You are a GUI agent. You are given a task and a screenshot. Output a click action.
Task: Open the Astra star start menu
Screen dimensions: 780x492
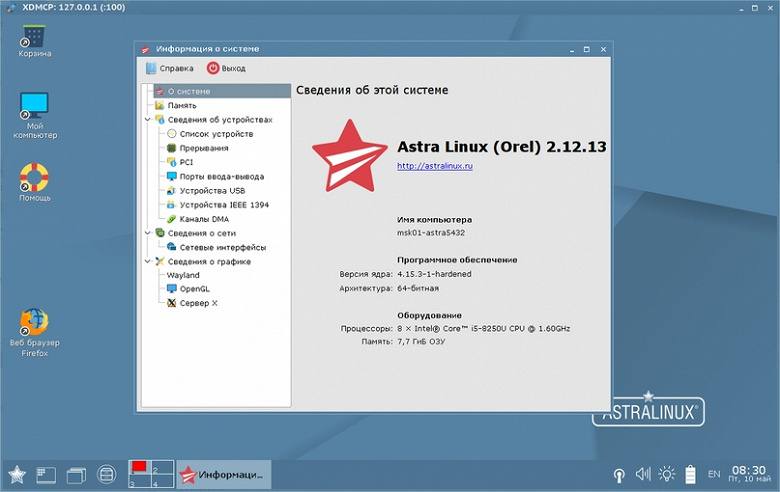(17, 475)
